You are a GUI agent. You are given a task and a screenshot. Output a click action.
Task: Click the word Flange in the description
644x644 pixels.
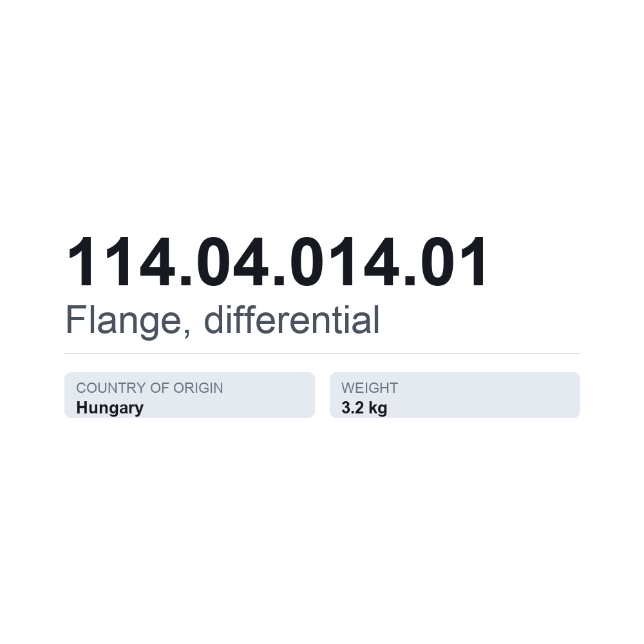(x=123, y=321)
